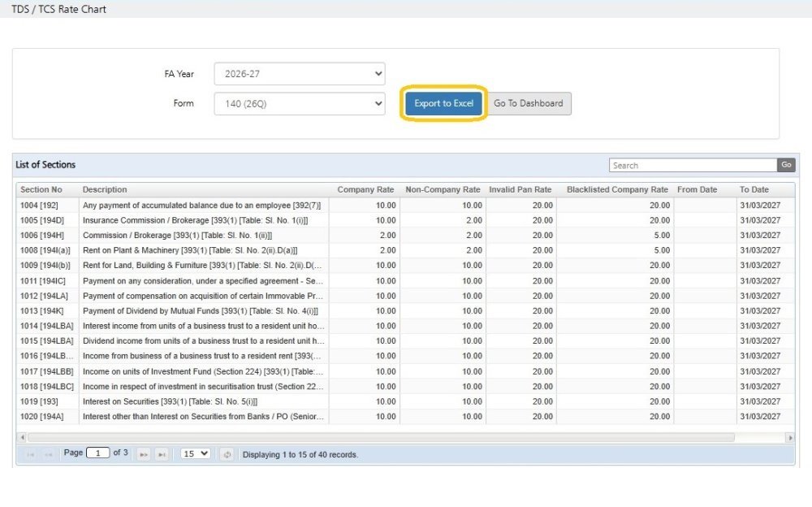Sort by To Date column header

click(754, 190)
